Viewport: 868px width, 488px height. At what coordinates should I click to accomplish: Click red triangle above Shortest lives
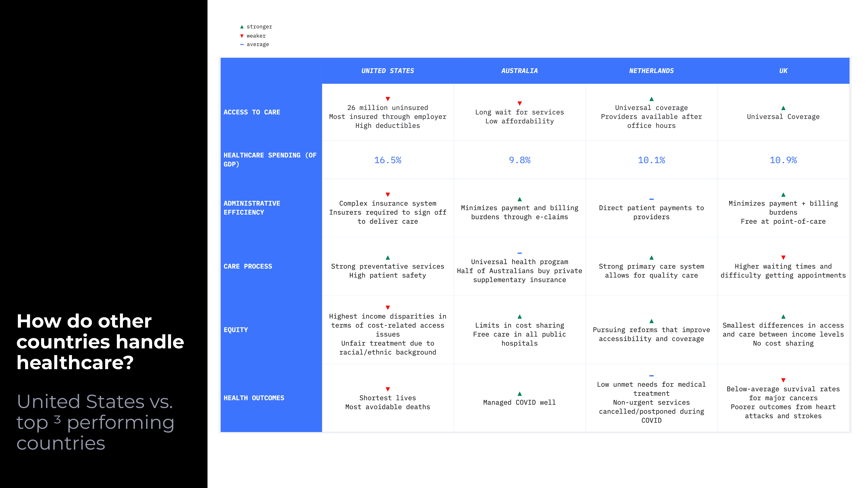(387, 389)
